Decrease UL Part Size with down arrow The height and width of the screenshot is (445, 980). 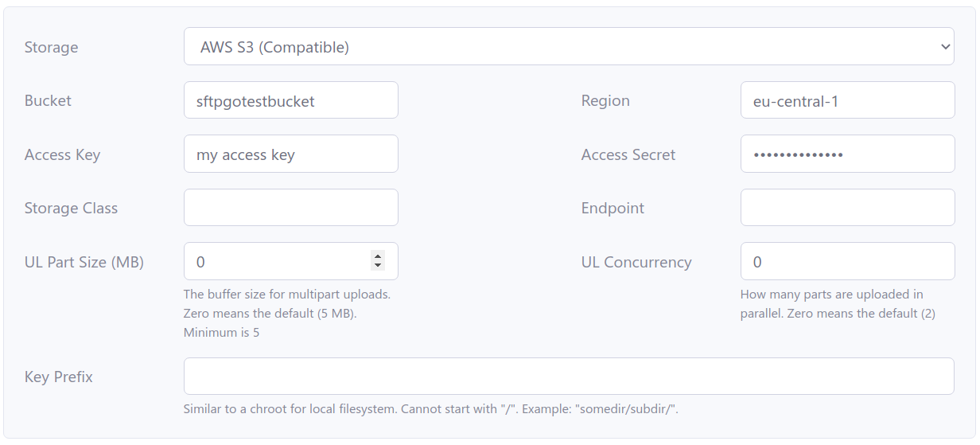[x=378, y=266]
